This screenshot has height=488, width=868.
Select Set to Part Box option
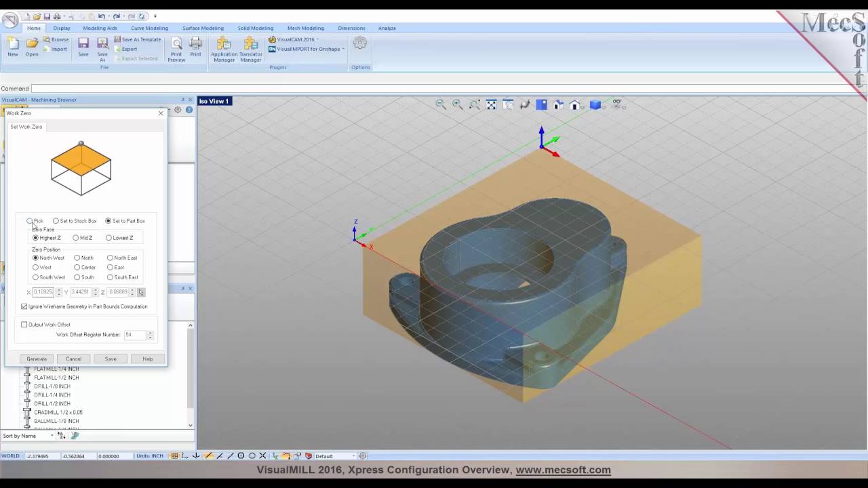tap(108, 221)
